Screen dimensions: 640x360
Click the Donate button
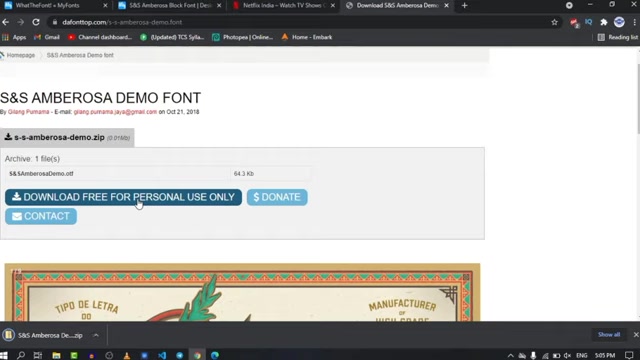tap(277, 197)
